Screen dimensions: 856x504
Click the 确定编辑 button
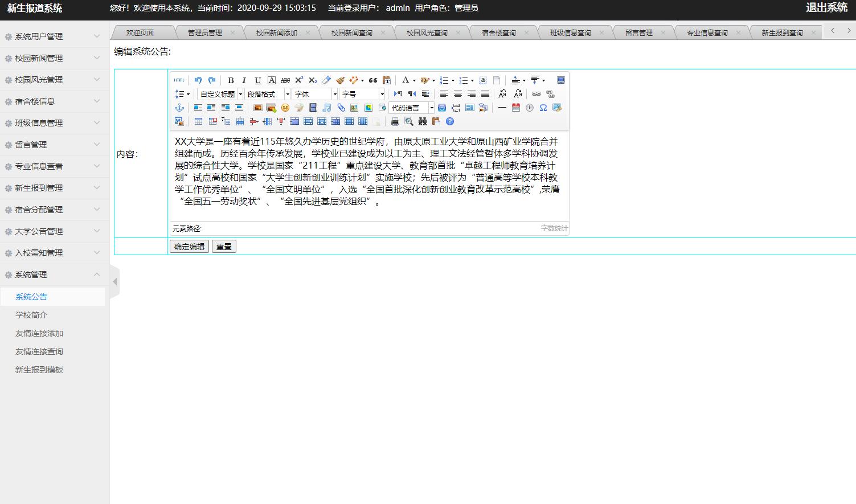point(189,246)
